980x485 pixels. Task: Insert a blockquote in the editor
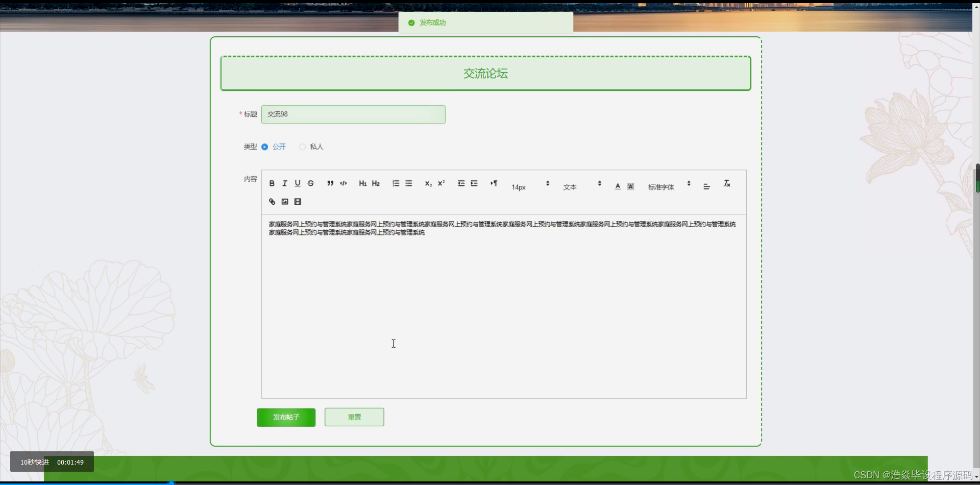330,183
